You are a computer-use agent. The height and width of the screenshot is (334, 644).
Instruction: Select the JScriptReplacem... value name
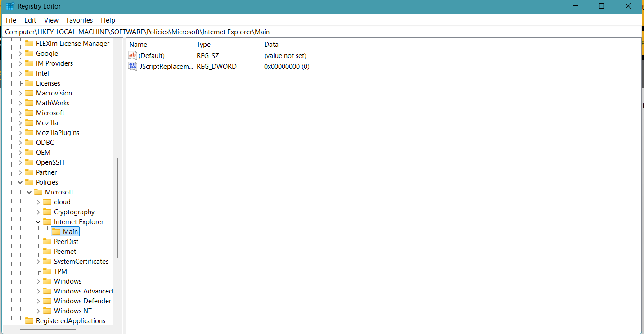(x=166, y=66)
